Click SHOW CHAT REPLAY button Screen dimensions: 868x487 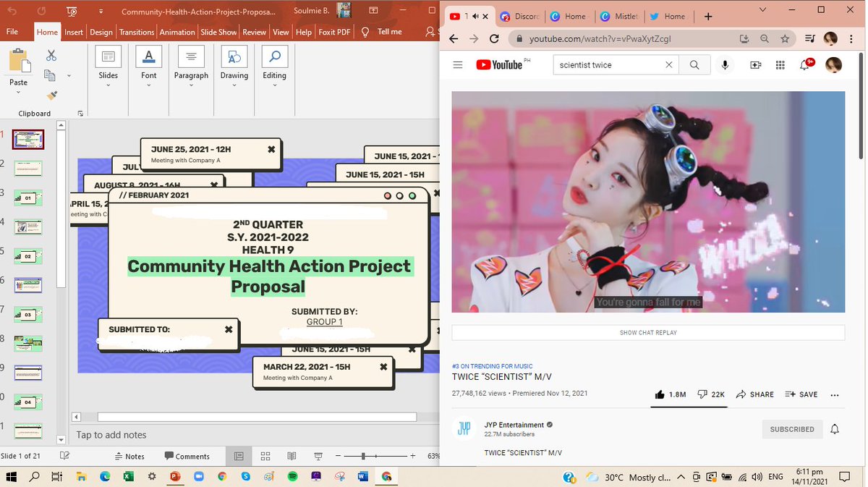[648, 333]
